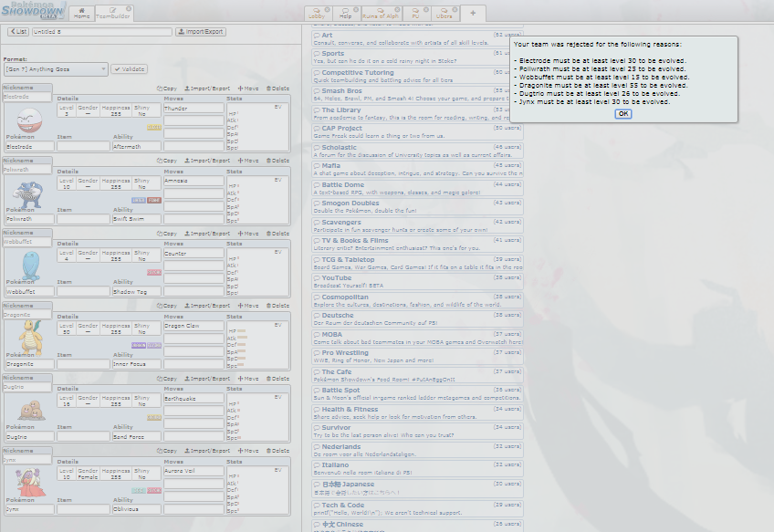Screen dimensions: 774x532
Task: Join the Competitive Tutoring room
Action: (417, 77)
